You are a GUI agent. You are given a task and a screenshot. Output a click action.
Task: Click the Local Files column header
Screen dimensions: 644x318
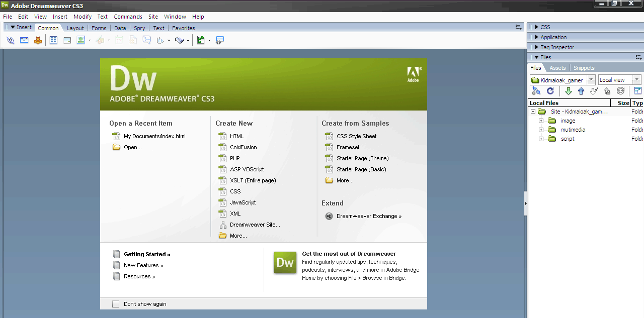pyautogui.click(x=570, y=103)
